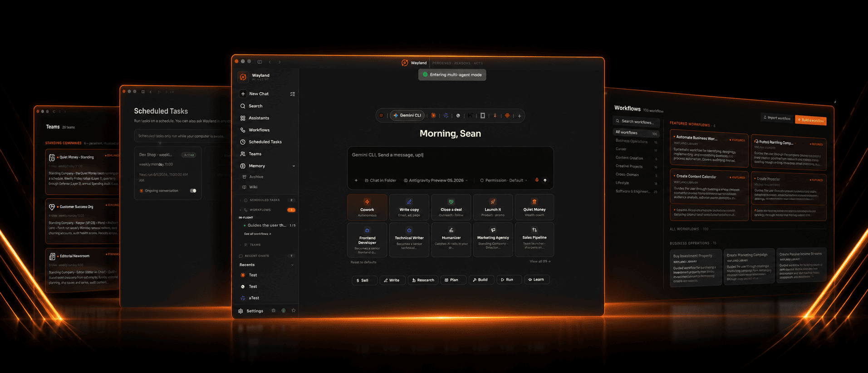Open the Quiet Money wealth coach card
This screenshot has height=373, width=868.
535,207
